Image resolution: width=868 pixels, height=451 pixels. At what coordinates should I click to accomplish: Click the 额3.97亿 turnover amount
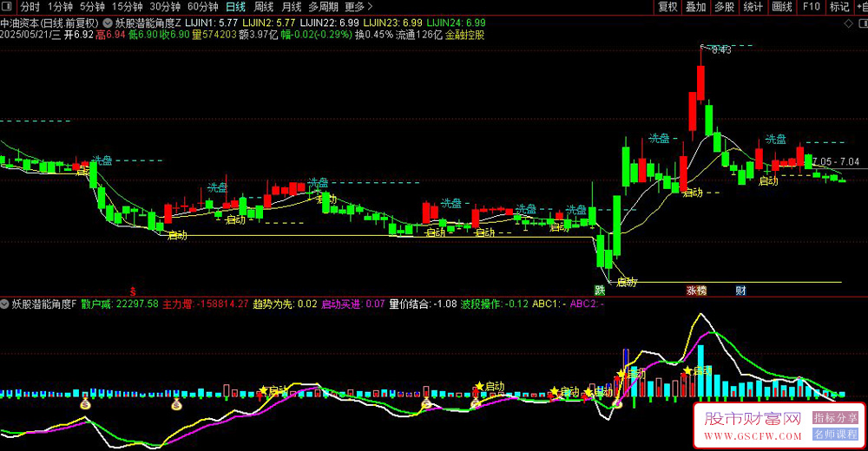tap(259, 35)
